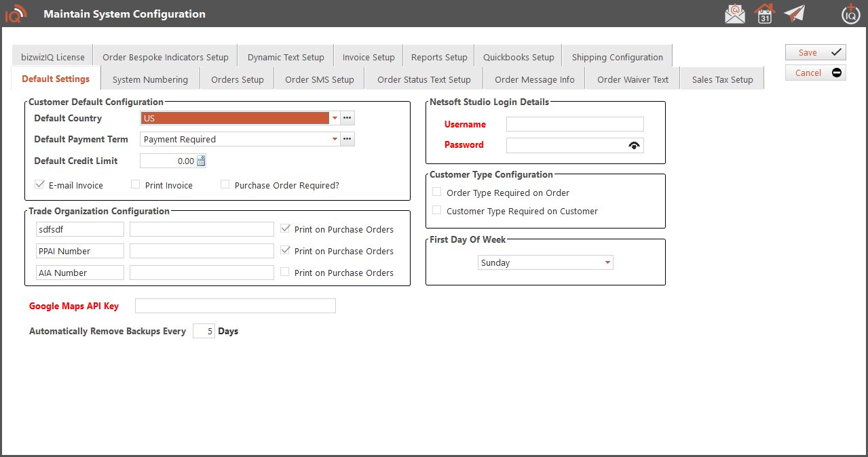Click the Cancel button

click(x=815, y=73)
